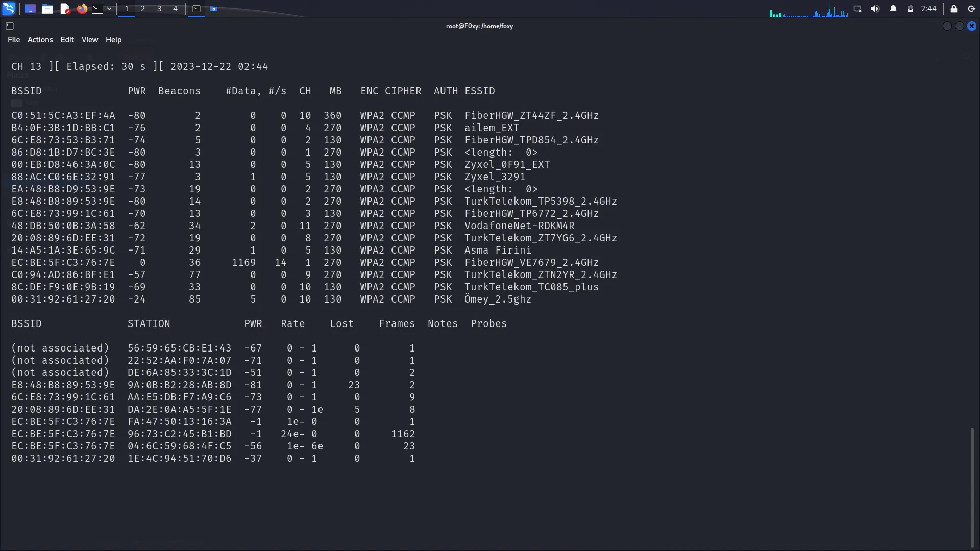Image resolution: width=980 pixels, height=551 pixels.
Task: Maximize the terminal window
Action: click(x=960, y=26)
